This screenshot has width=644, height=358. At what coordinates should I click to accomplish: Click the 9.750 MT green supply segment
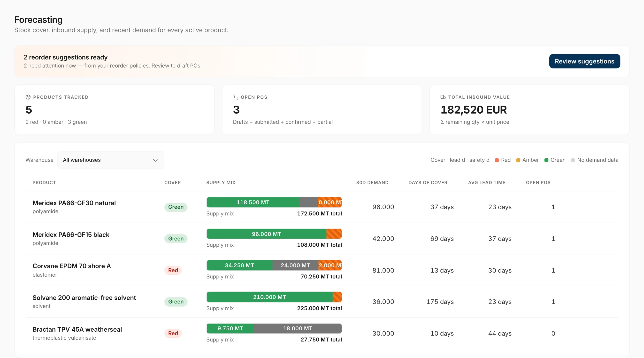[x=230, y=328]
